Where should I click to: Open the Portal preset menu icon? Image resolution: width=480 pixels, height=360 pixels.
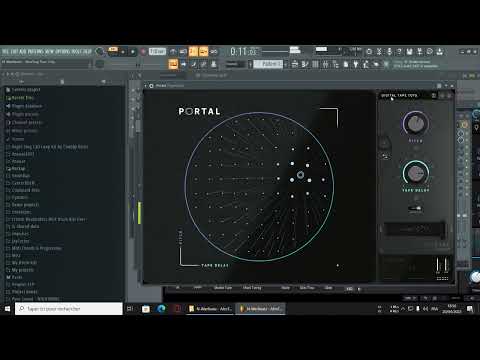point(434,95)
